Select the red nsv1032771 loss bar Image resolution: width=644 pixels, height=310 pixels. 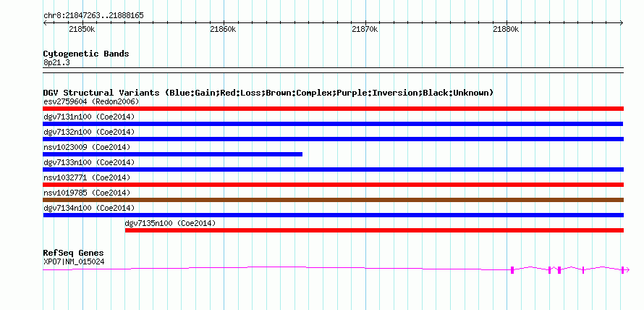coord(333,185)
